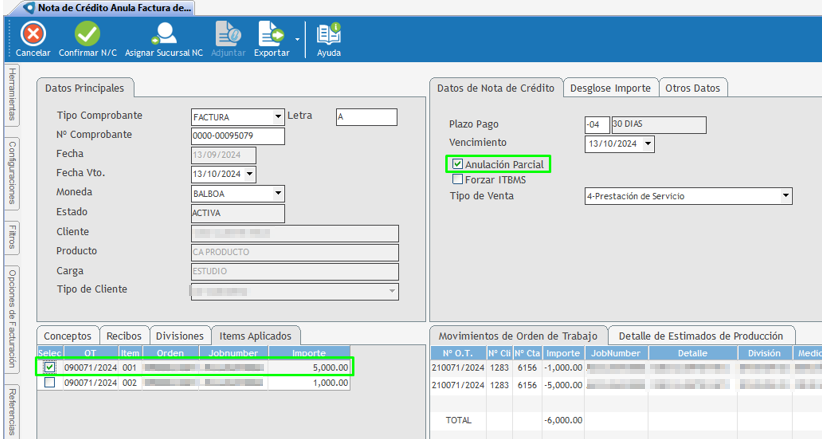
Task: Select item 002 row checkbox
Action: click(49, 382)
